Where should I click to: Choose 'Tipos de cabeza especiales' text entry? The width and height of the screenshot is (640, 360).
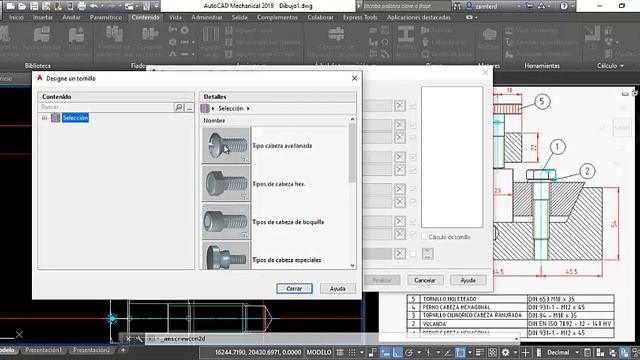click(x=287, y=260)
